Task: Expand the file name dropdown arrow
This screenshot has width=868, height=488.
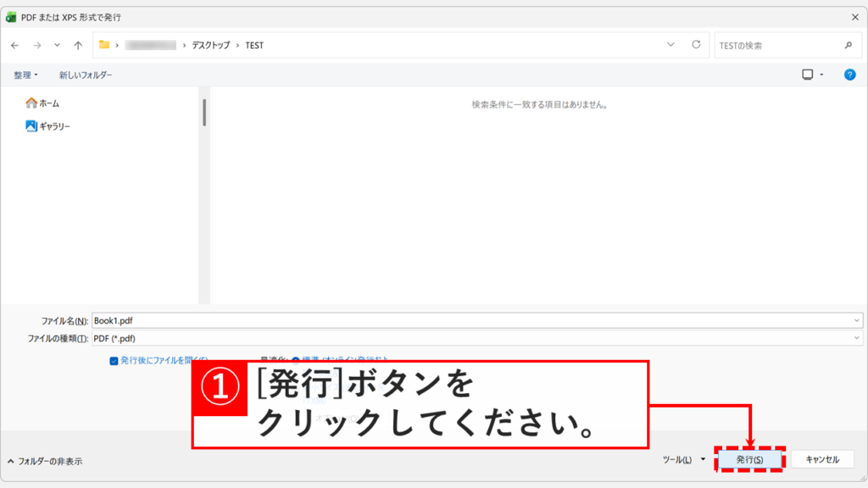Action: point(856,320)
